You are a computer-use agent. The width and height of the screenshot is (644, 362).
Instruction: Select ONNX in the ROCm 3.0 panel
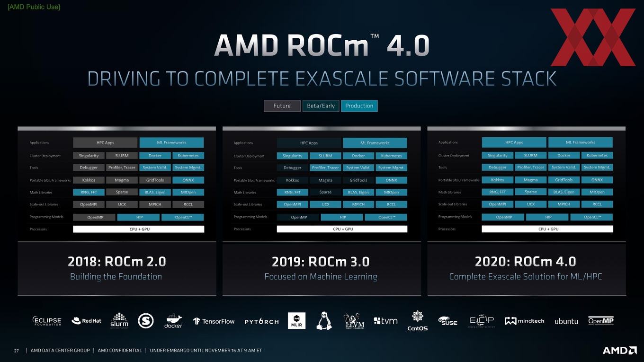point(391,180)
